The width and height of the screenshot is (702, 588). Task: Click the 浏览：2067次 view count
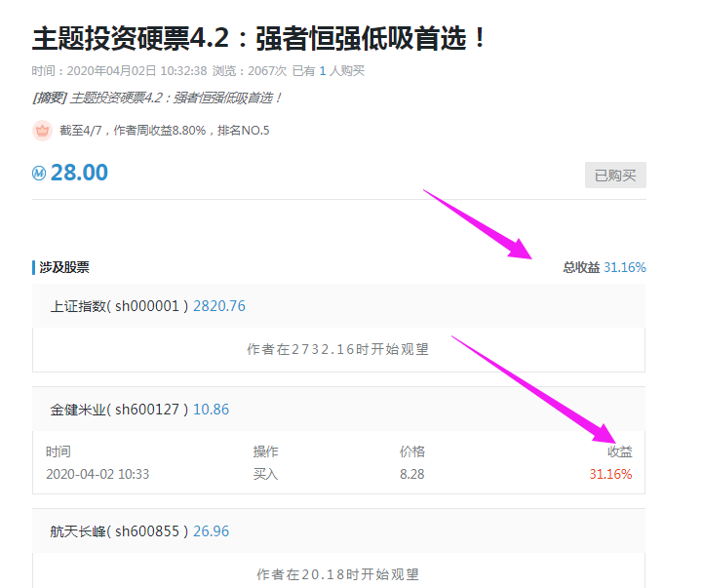tap(250, 71)
